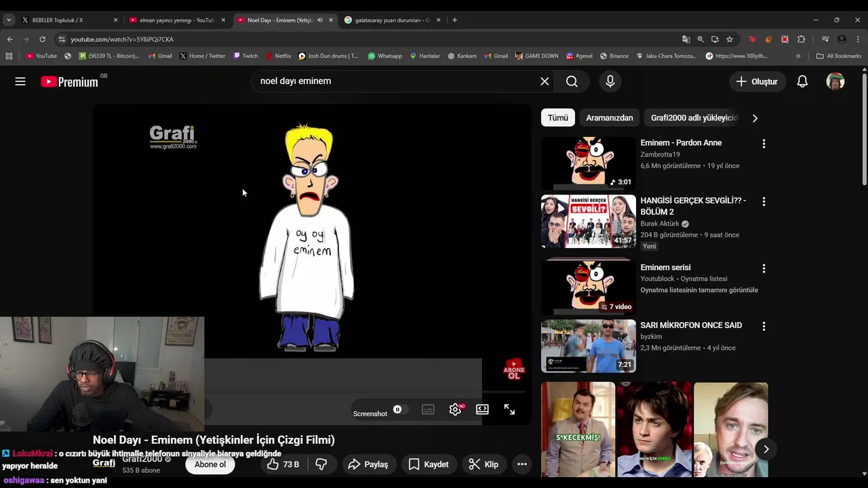Open options for Eminem serisi playlist
This screenshot has height=488, width=868.
pos(764,268)
